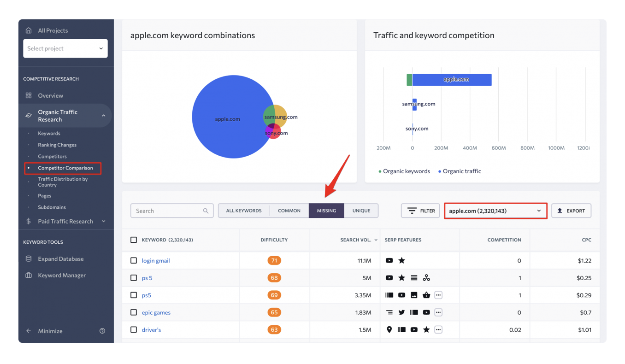Click the Export button
This screenshot has width=625, height=364.
[571, 211]
